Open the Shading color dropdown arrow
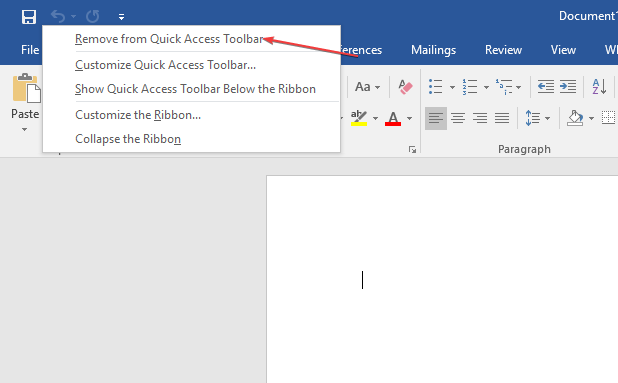The width and height of the screenshot is (618, 383). (591, 118)
